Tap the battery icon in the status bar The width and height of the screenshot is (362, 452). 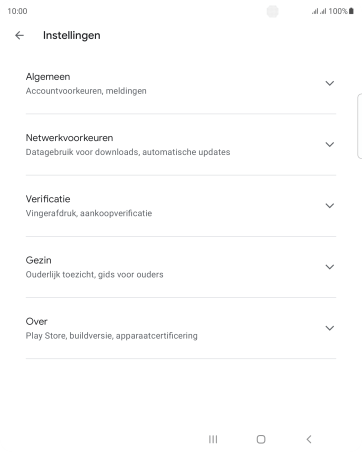coord(351,11)
